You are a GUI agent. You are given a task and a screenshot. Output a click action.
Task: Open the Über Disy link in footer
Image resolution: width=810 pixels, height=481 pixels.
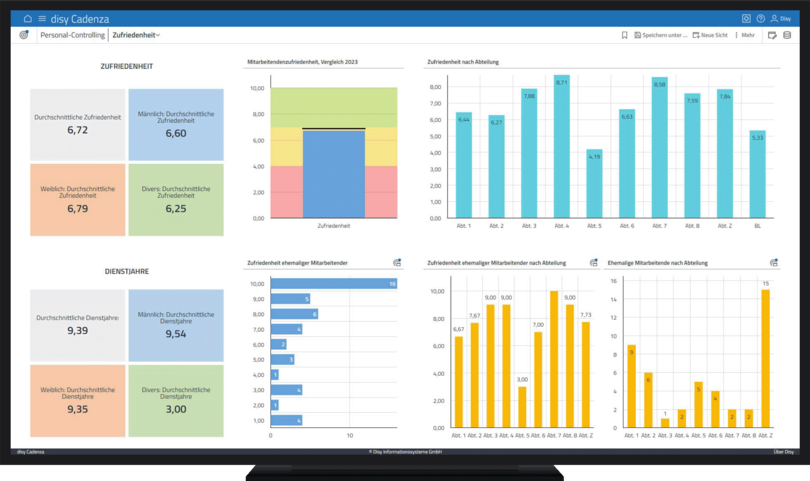coord(783,452)
